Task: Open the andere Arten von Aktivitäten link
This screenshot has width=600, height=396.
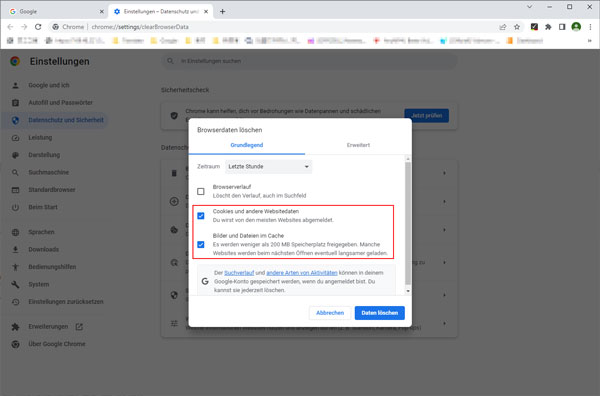Action: (302, 273)
